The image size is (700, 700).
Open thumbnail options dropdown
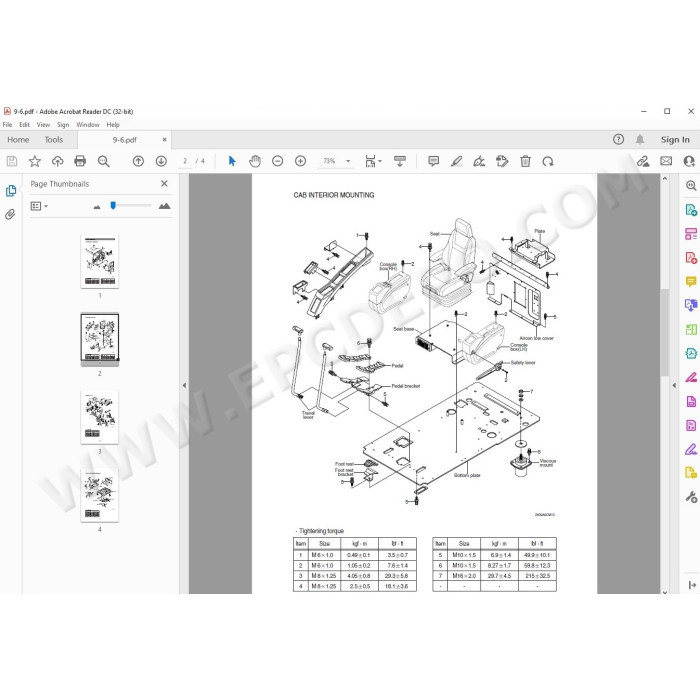click(39, 206)
